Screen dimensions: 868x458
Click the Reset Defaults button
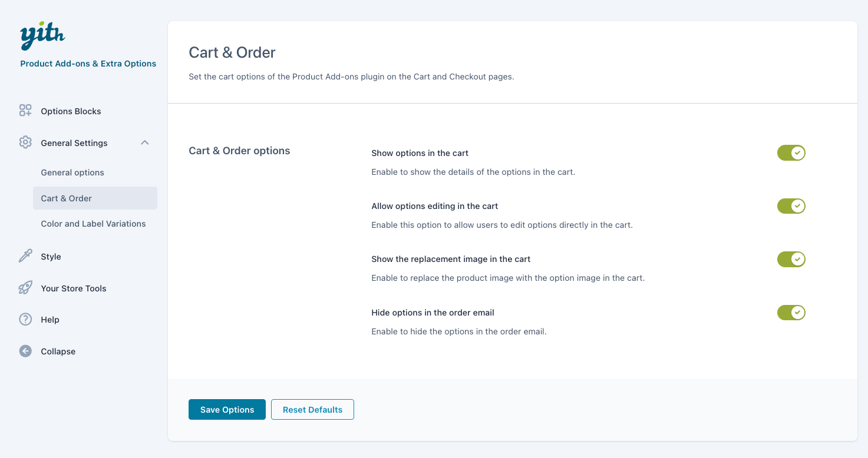[x=312, y=410]
